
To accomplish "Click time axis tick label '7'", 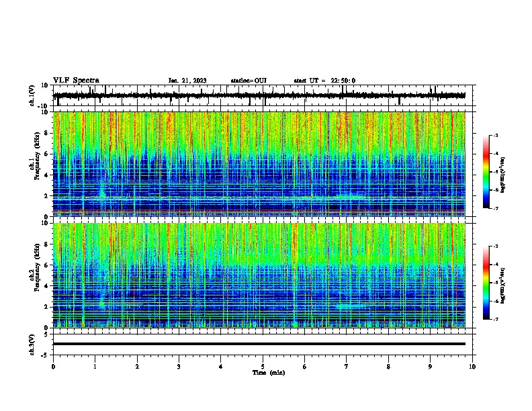I will point(347,367).
